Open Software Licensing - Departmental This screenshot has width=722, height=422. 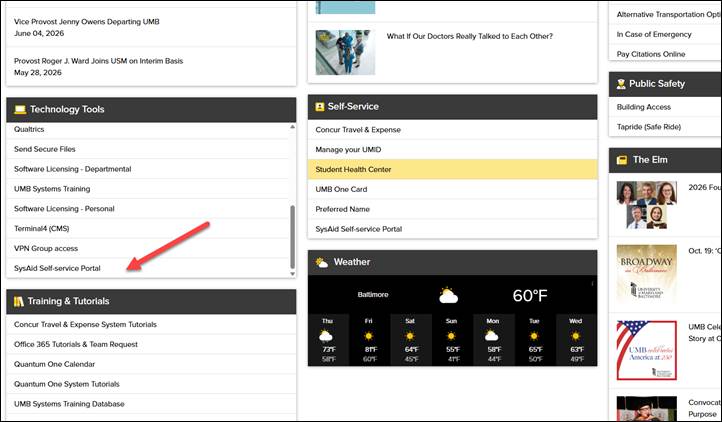click(73, 169)
